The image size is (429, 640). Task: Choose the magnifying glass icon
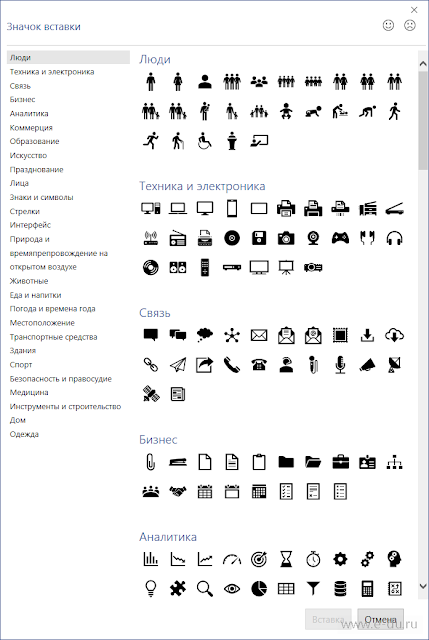(204, 589)
